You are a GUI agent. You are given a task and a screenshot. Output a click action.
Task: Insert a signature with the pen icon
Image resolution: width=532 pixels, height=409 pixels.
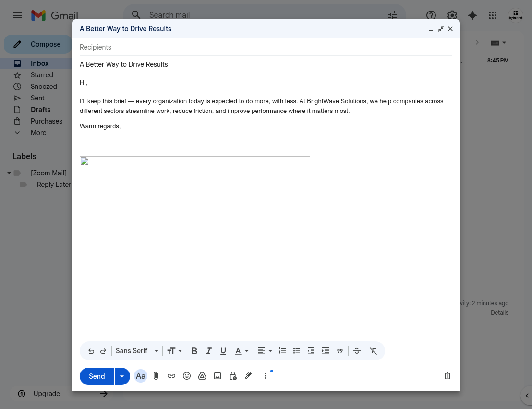click(248, 376)
